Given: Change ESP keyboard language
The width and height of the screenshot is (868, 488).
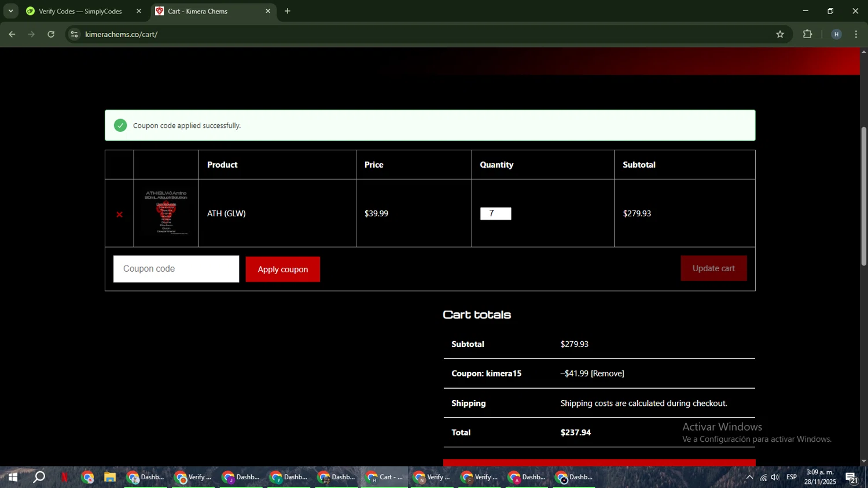Looking at the screenshot, I should [792, 478].
